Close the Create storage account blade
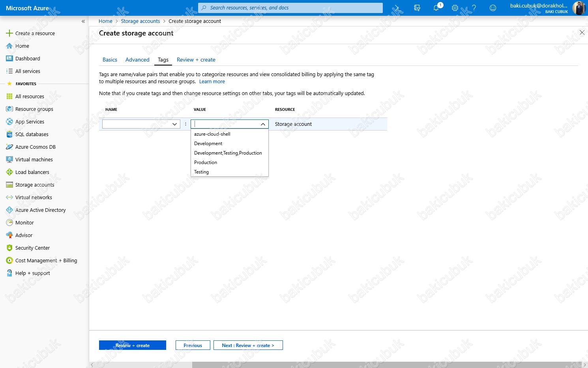588x368 pixels. point(582,33)
